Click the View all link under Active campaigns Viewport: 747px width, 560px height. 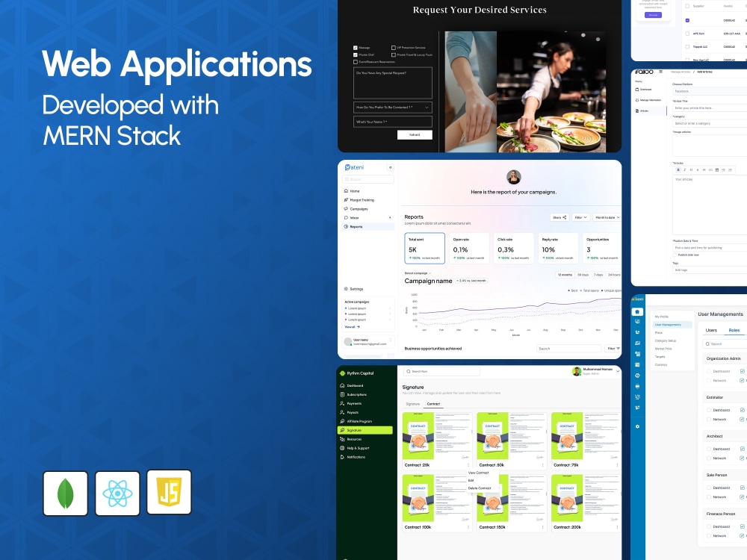point(352,327)
